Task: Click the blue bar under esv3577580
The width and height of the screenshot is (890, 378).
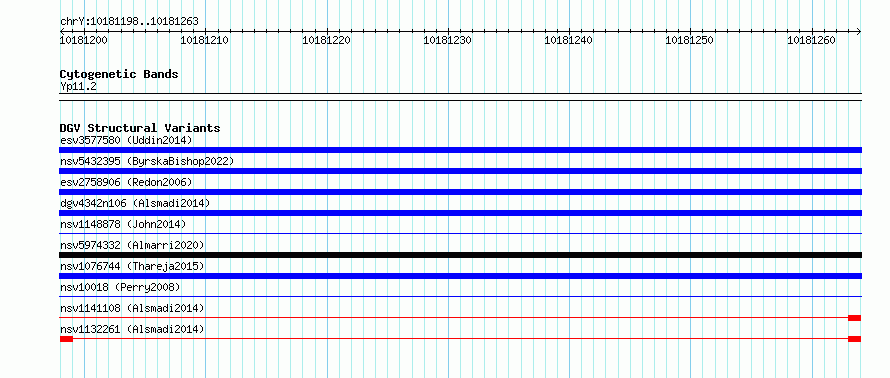Action: coord(460,150)
